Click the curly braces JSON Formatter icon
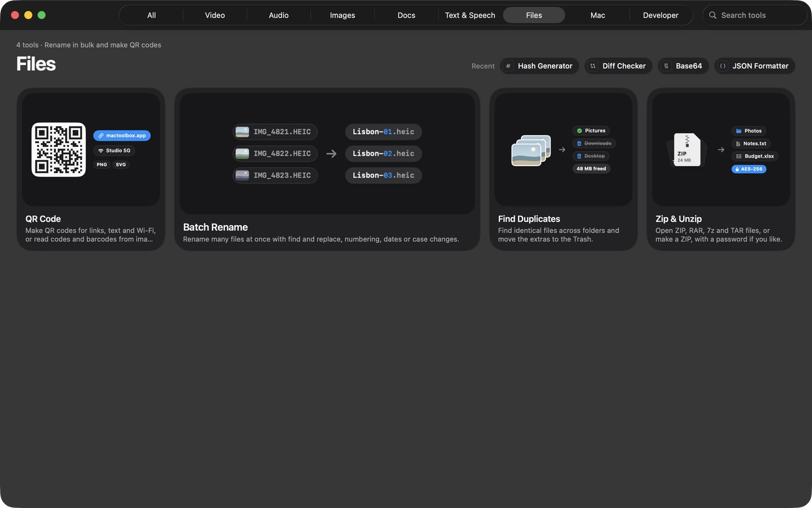812x508 pixels. (x=723, y=66)
